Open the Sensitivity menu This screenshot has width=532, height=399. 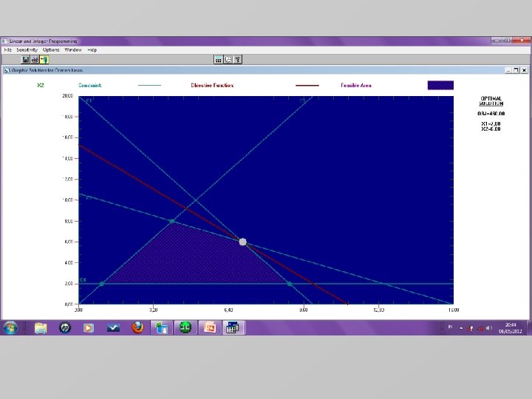click(27, 50)
